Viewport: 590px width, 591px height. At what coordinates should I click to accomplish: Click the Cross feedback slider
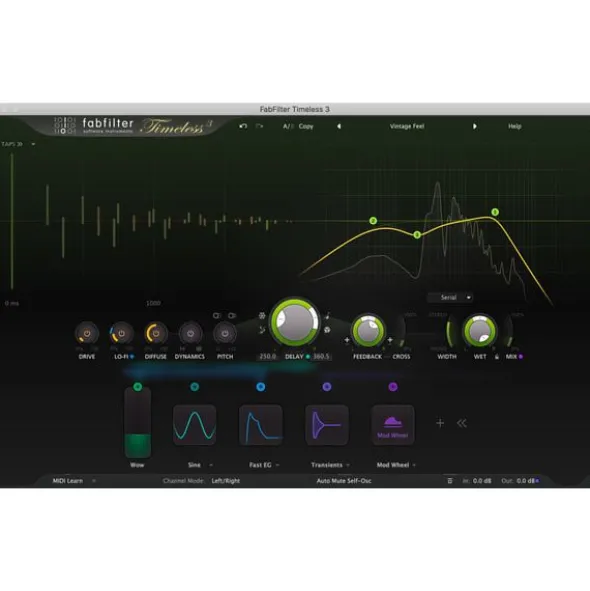(x=402, y=332)
